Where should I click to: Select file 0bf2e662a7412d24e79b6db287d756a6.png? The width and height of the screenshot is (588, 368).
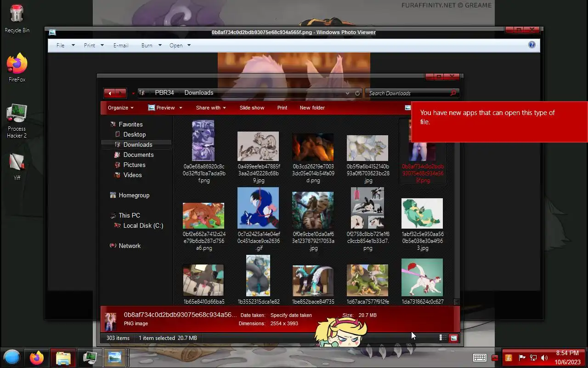(204, 226)
